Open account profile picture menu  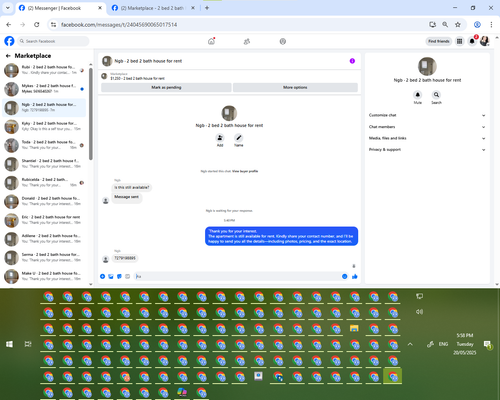[484, 41]
